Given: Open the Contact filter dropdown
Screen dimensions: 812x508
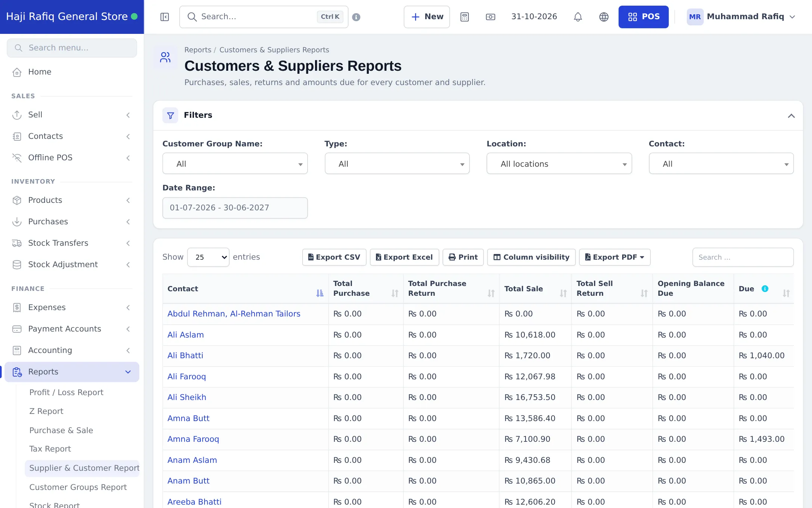Looking at the screenshot, I should [x=721, y=164].
